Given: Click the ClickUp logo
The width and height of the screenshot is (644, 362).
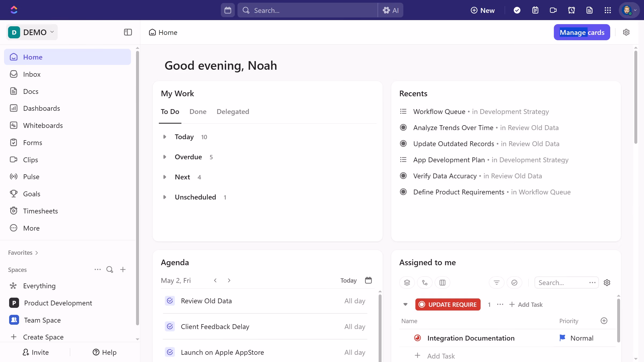Looking at the screenshot, I should [14, 10].
